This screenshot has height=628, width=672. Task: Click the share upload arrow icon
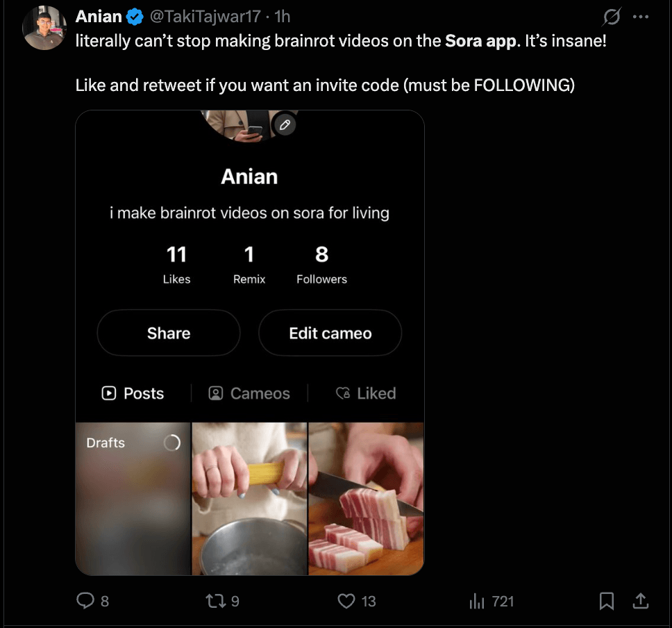641,601
